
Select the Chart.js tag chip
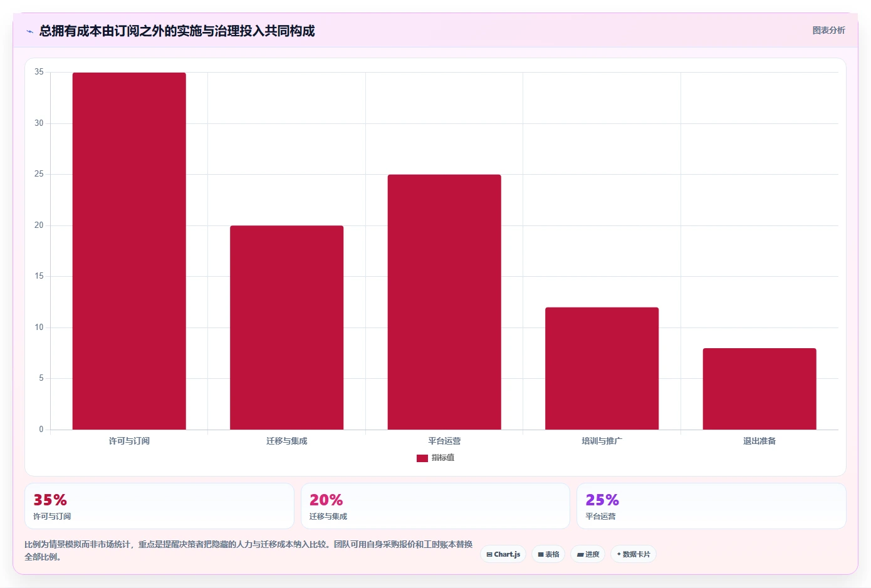tap(503, 554)
